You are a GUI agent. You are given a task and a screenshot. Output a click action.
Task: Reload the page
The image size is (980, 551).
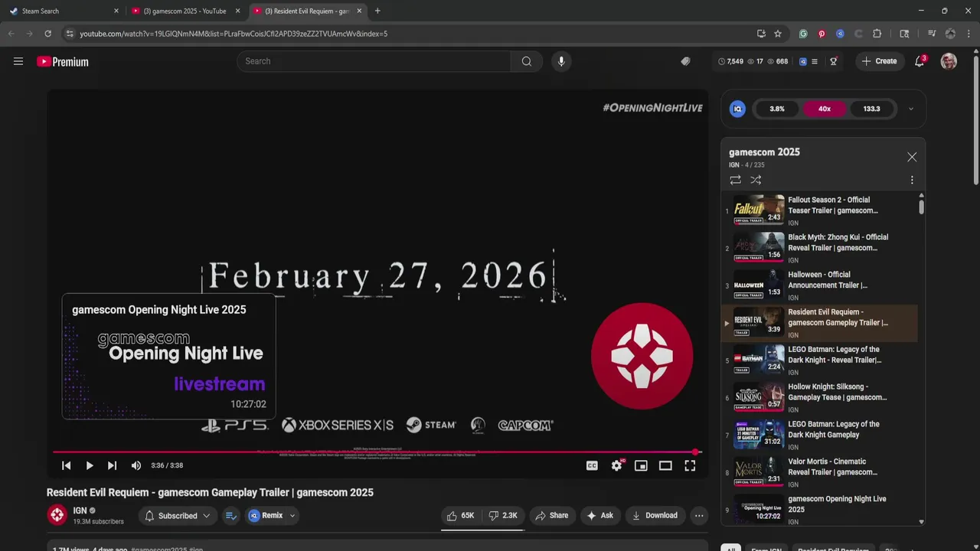point(47,34)
